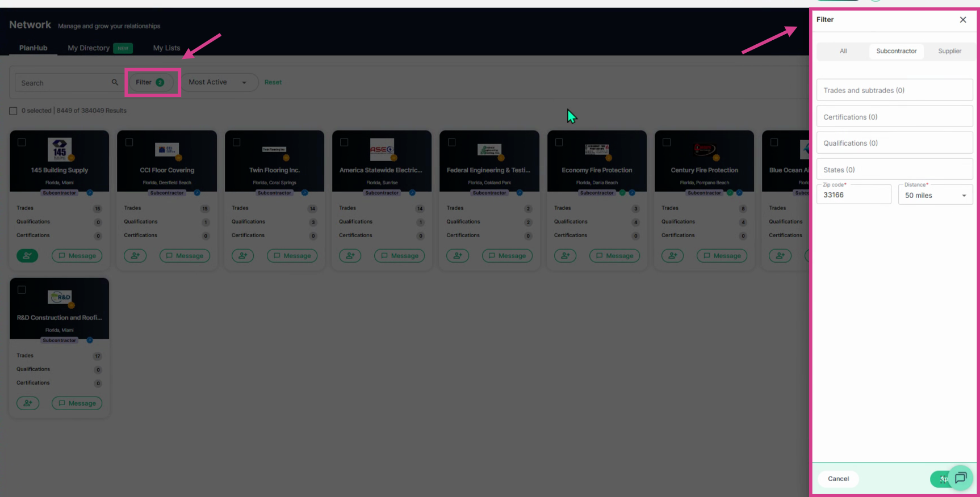
Task: Click the "CCI Floor Covering" company name
Action: 167,170
